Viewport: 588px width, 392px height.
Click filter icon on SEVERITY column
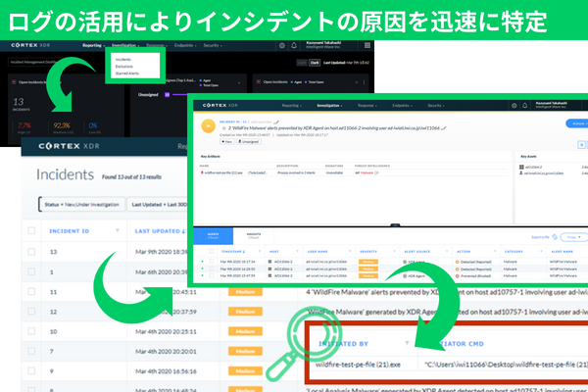tap(394, 251)
